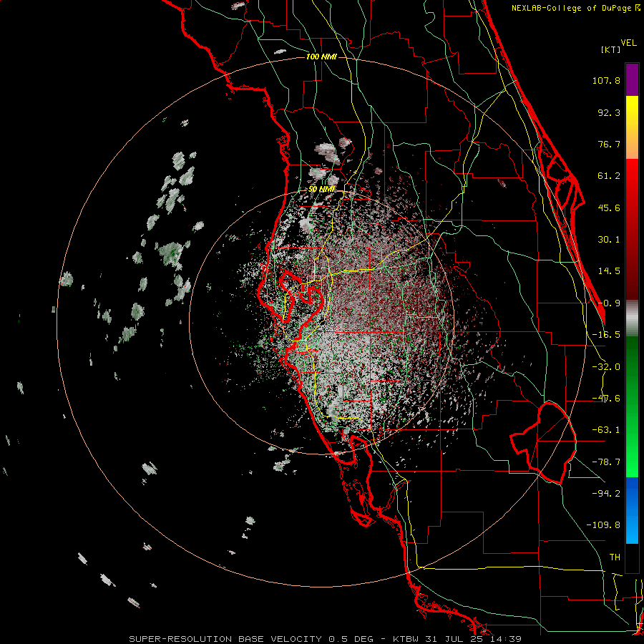Click the -16.5 velocity scale value
This screenshot has height=644, width=644.
point(606,335)
